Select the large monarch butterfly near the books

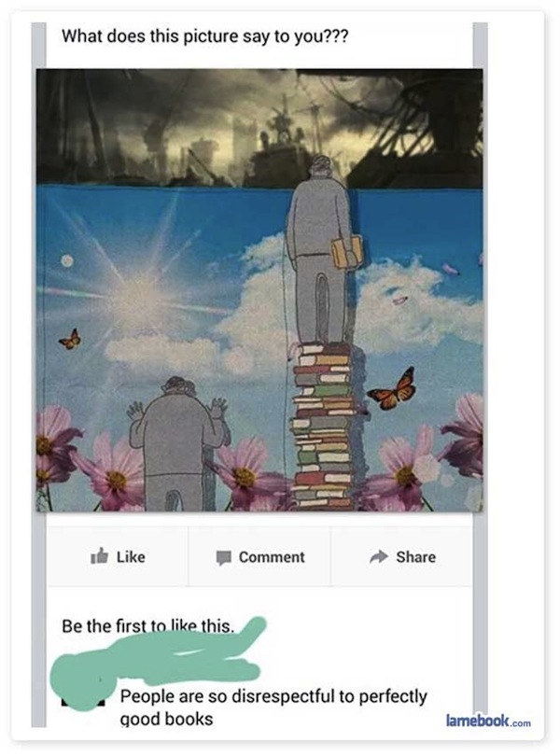pos(392,389)
